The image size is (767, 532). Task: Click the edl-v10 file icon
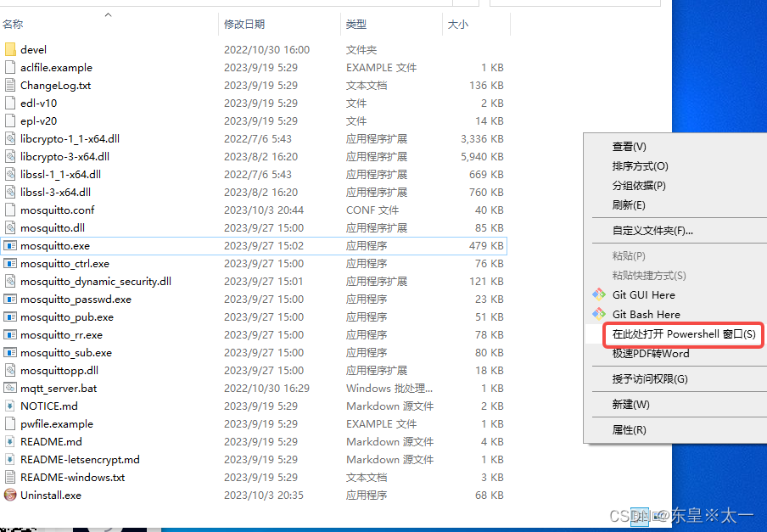click(10, 104)
